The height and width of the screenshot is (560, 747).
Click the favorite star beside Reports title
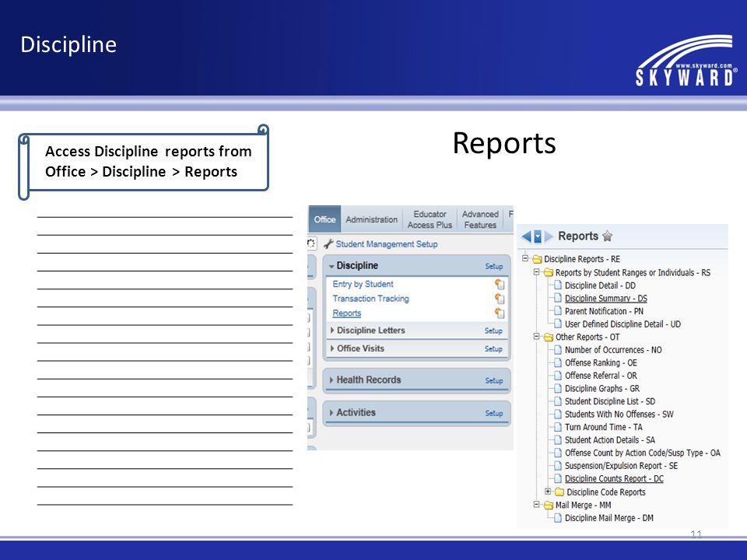point(607,236)
